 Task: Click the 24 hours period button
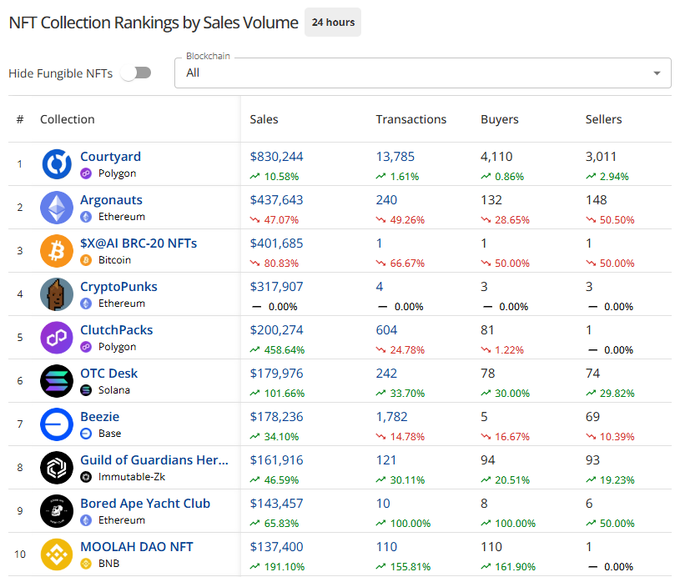point(333,22)
